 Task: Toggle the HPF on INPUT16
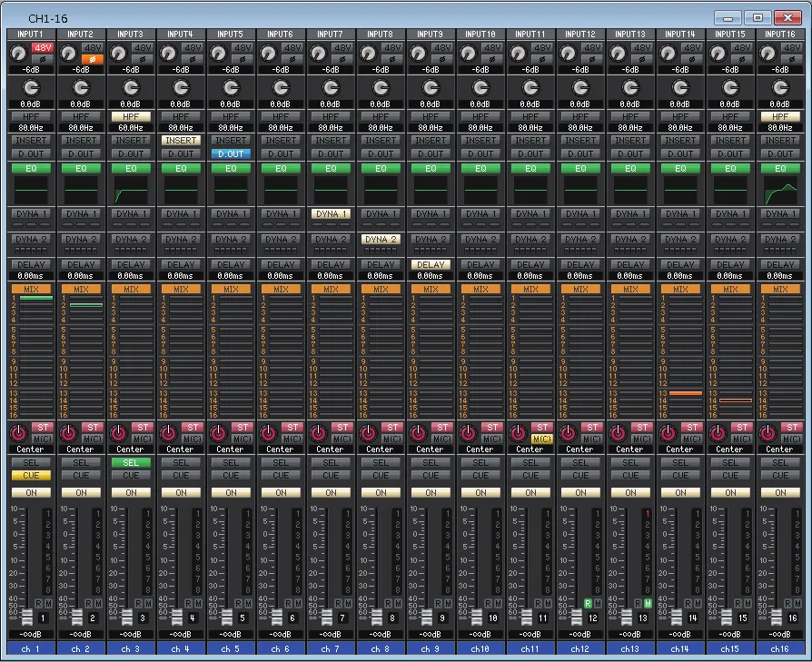click(780, 116)
